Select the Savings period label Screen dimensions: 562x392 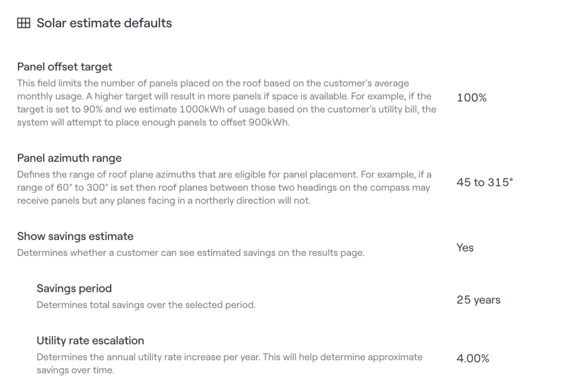click(x=74, y=288)
